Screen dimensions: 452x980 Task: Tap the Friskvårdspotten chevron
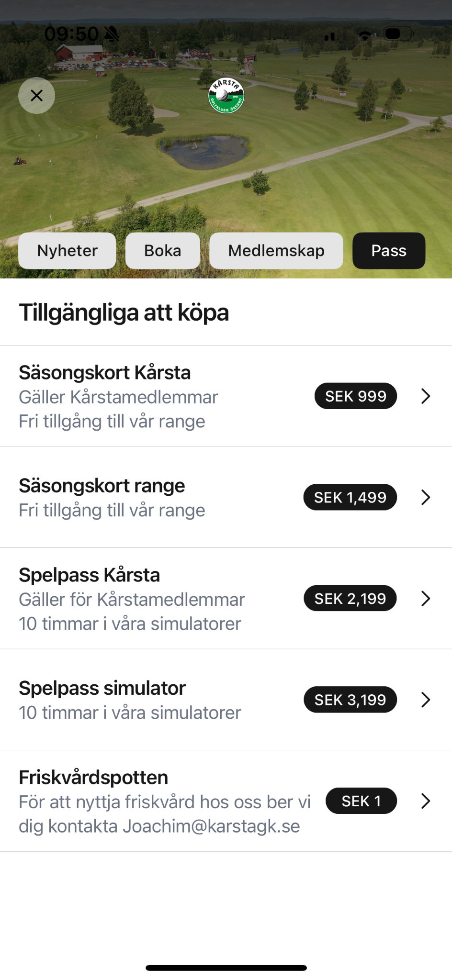(x=426, y=801)
